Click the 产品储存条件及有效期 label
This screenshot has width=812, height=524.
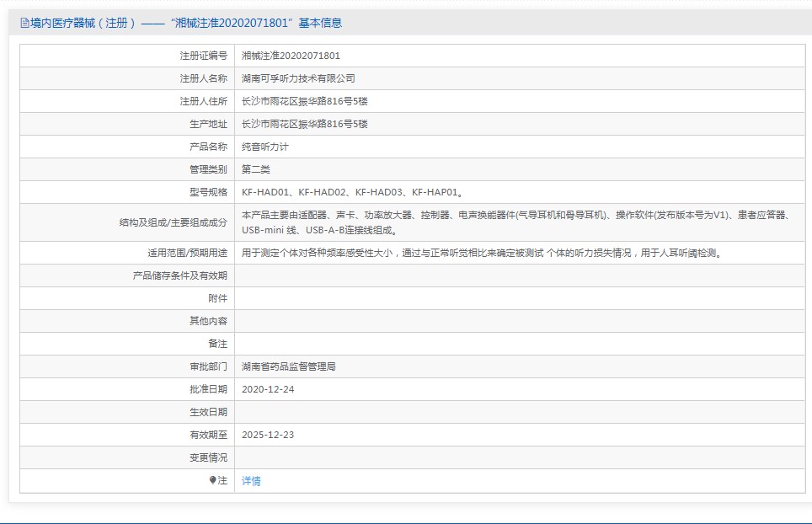tap(179, 276)
